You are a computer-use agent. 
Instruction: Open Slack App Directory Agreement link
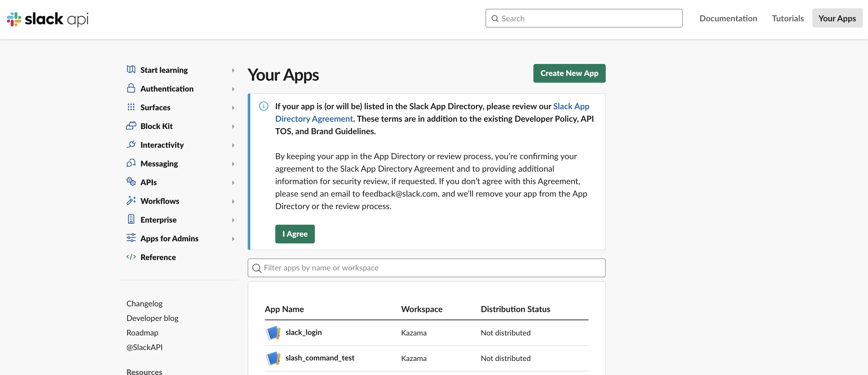point(314,119)
